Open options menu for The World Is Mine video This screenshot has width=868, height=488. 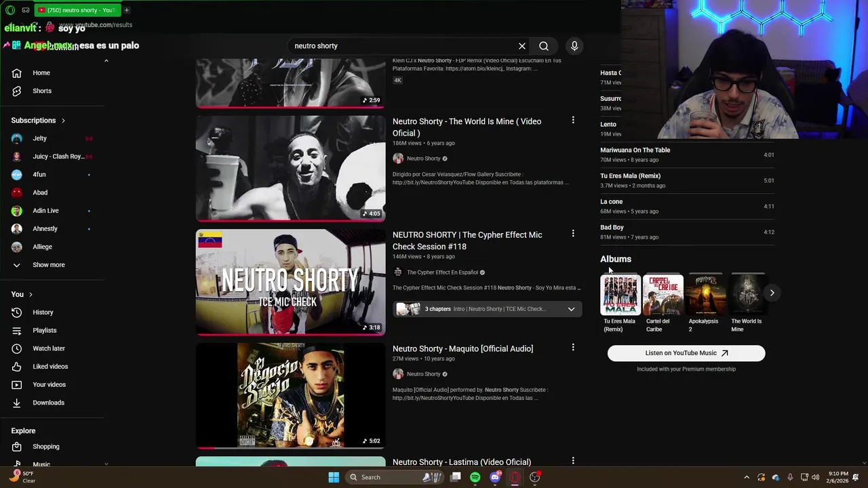click(573, 120)
